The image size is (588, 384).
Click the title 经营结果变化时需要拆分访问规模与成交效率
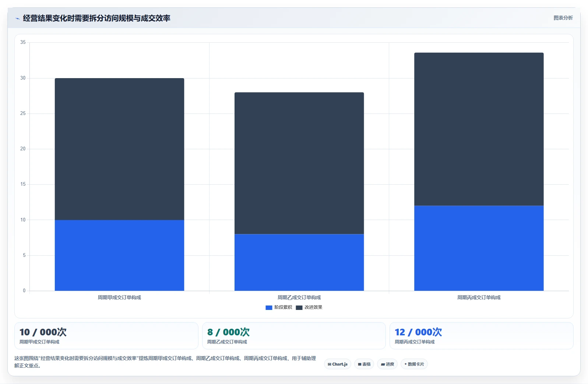[96, 18]
